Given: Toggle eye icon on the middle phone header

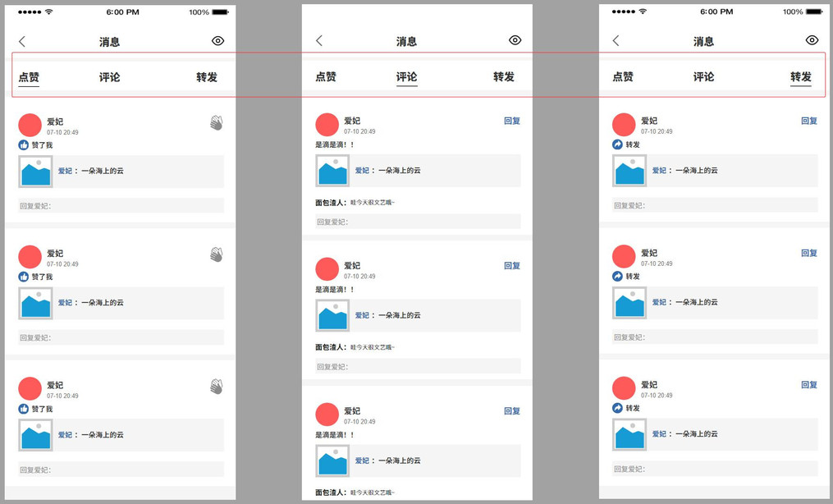Looking at the screenshot, I should [x=515, y=40].
